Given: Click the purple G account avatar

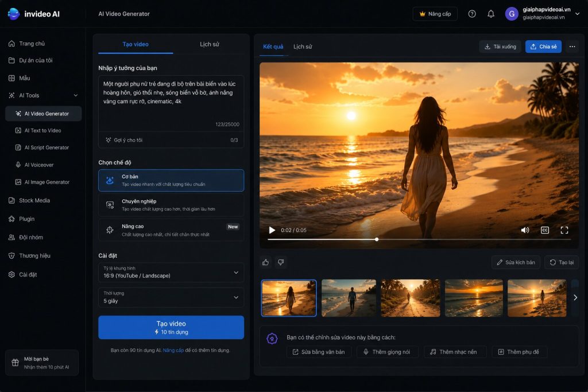Looking at the screenshot, I should point(512,14).
